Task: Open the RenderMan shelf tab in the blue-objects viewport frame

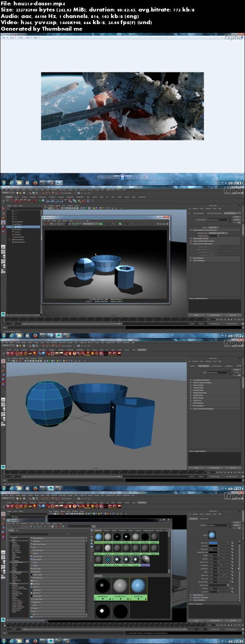Action: click(142, 350)
